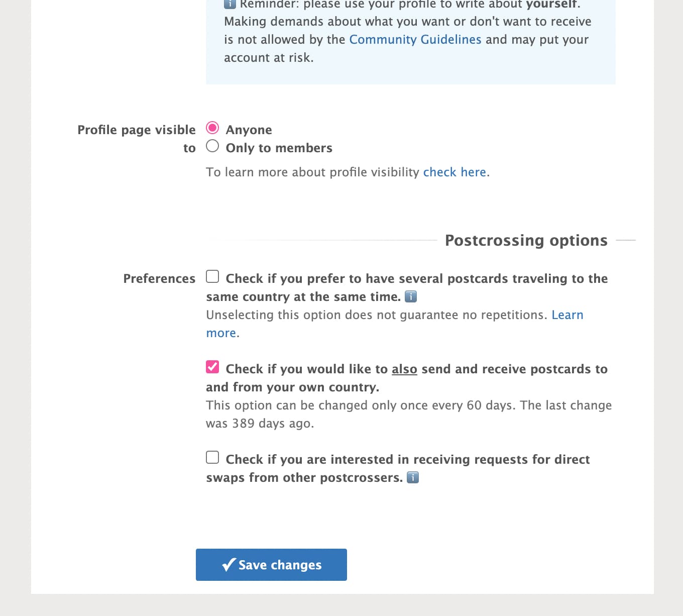683x616 pixels.
Task: Open the Community Guidelines link
Action: [415, 39]
